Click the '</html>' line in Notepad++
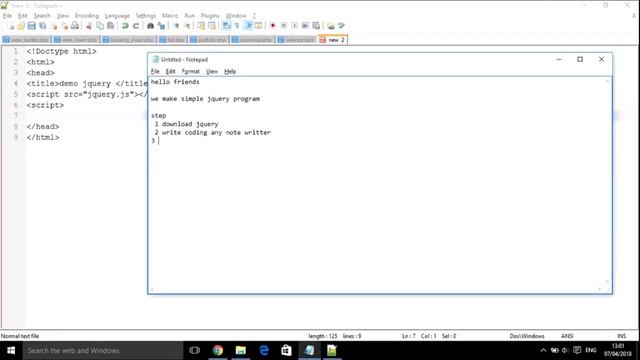640x360 pixels. pos(43,138)
